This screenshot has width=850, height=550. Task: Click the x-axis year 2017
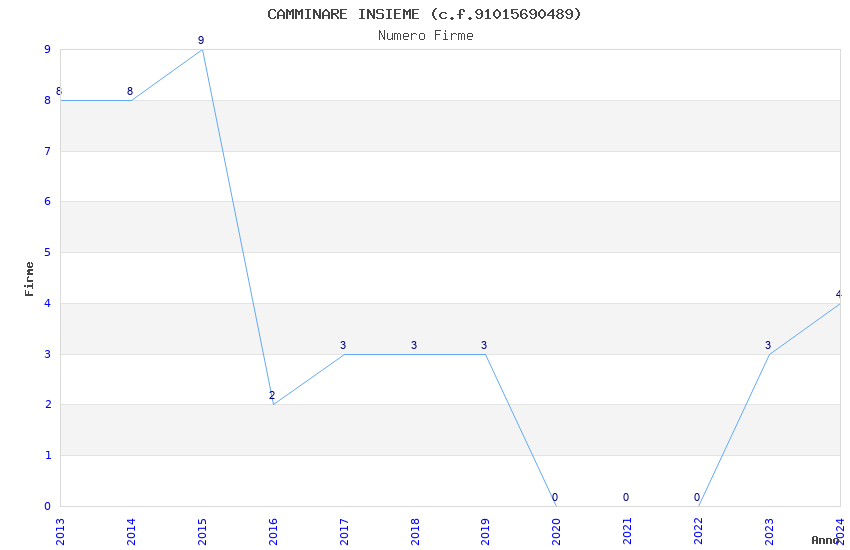(x=344, y=532)
